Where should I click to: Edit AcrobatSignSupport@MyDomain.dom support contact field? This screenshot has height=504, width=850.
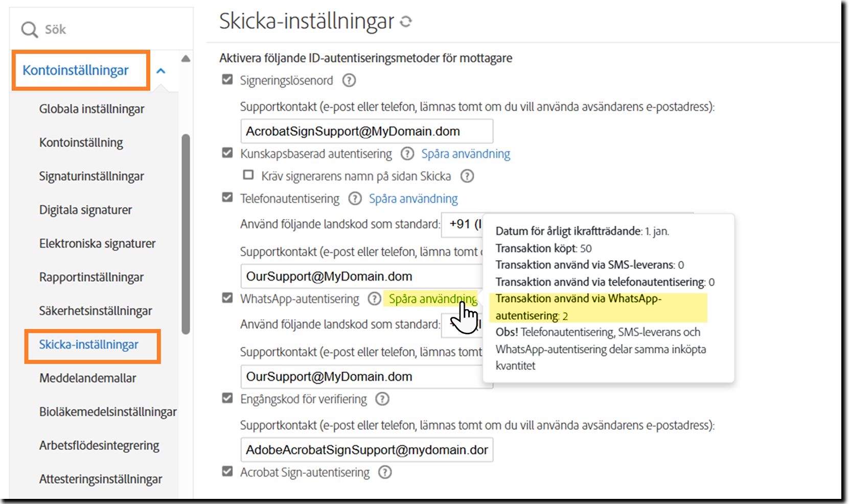[367, 131]
